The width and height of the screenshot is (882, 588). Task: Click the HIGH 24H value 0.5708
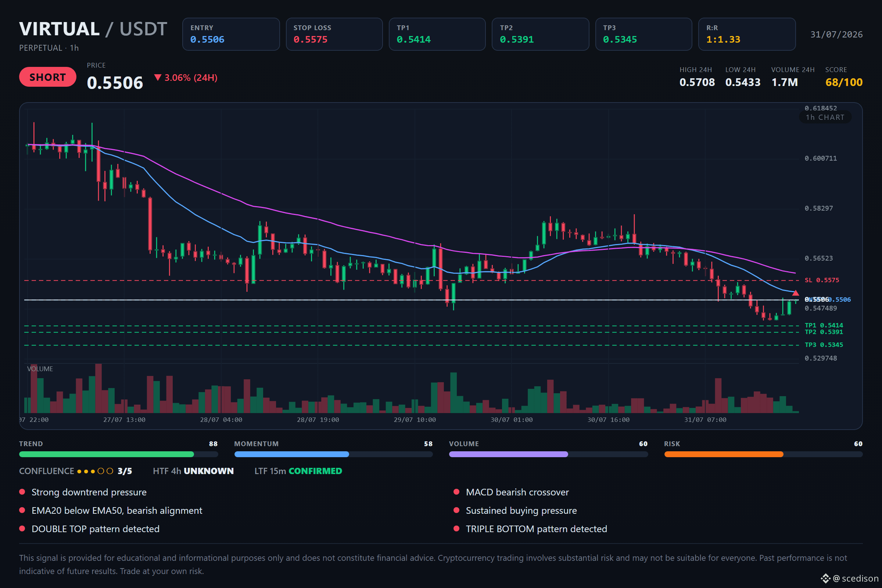pos(697,82)
